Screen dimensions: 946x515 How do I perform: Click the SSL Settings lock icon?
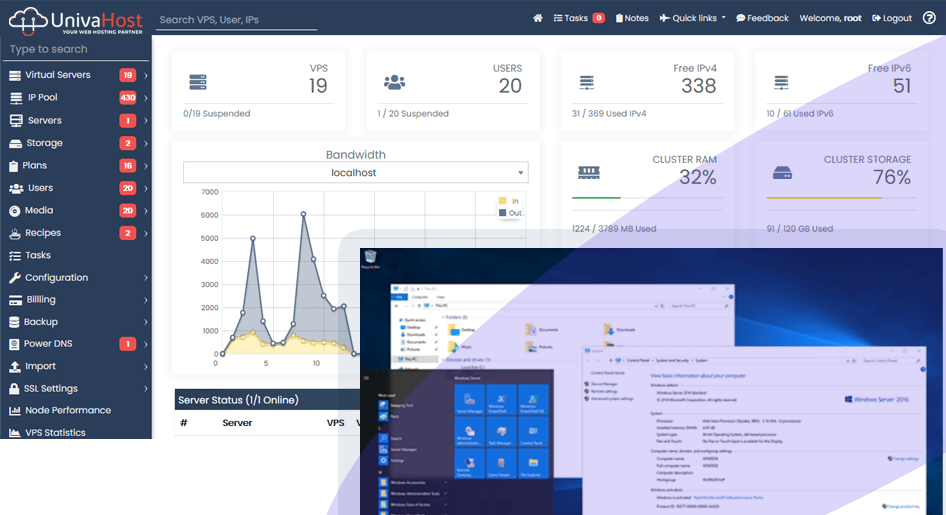14,389
